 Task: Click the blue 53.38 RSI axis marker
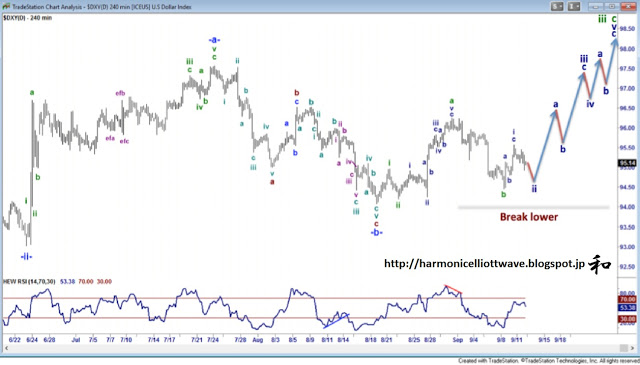627,307
